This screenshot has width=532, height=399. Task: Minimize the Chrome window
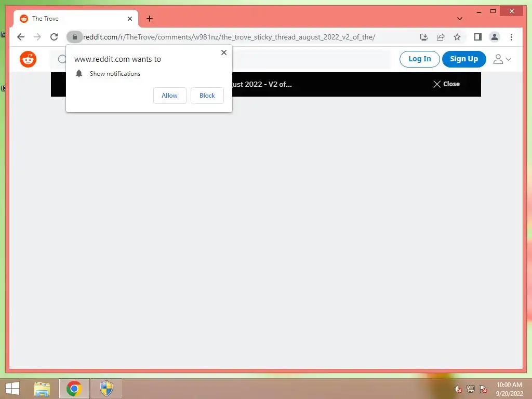point(478,11)
